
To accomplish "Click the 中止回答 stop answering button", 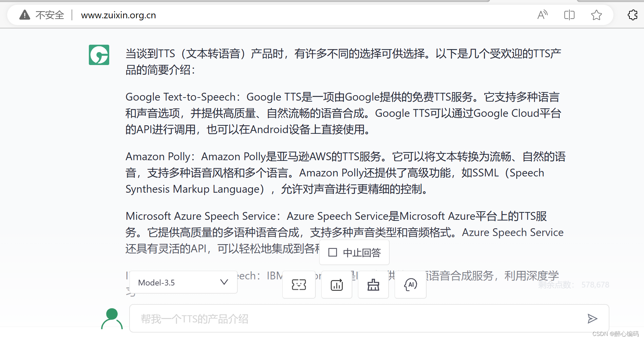I will click(354, 253).
